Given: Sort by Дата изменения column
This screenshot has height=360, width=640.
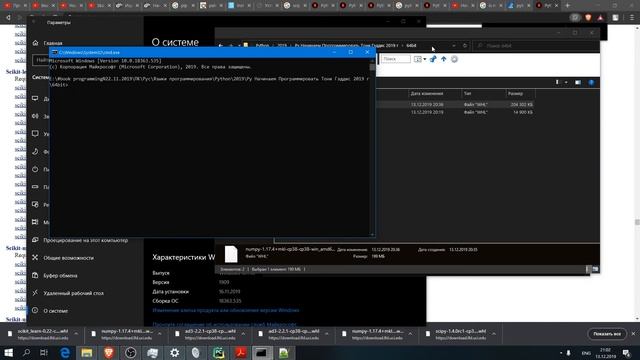Looking at the screenshot, I should [427, 93].
